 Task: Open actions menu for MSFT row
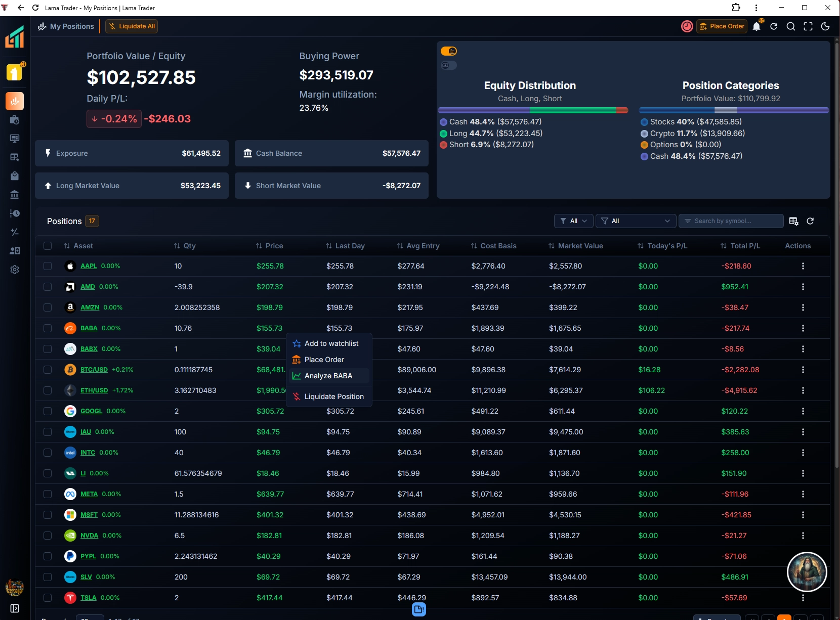point(803,515)
